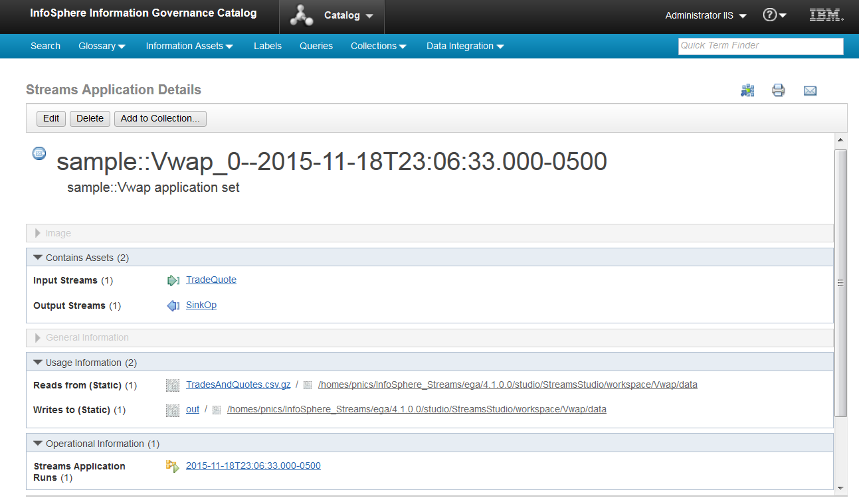The height and width of the screenshot is (504, 859).
Task: Open the help question mark menu
Action: tap(774, 15)
